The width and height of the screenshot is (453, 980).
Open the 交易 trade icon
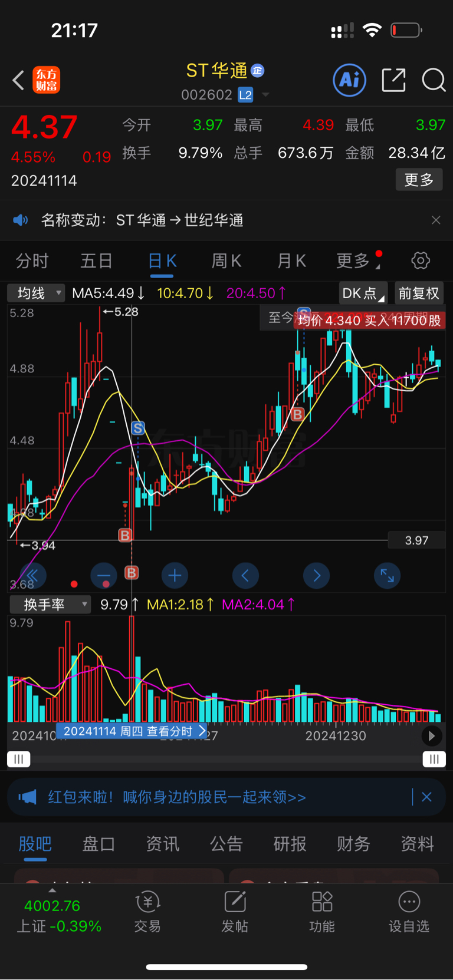[147, 912]
